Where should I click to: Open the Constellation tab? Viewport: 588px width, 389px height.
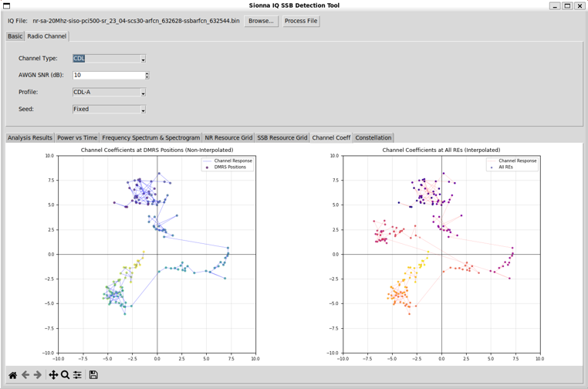point(373,138)
